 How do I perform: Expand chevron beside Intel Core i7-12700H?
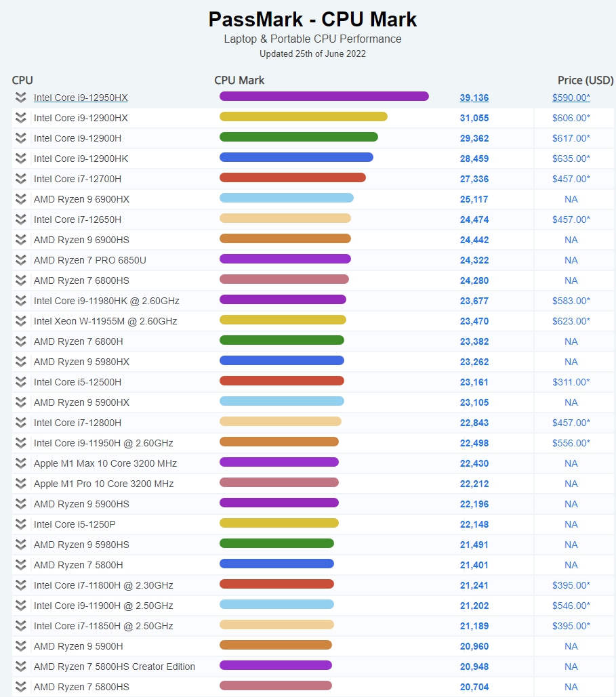pyautogui.click(x=20, y=179)
